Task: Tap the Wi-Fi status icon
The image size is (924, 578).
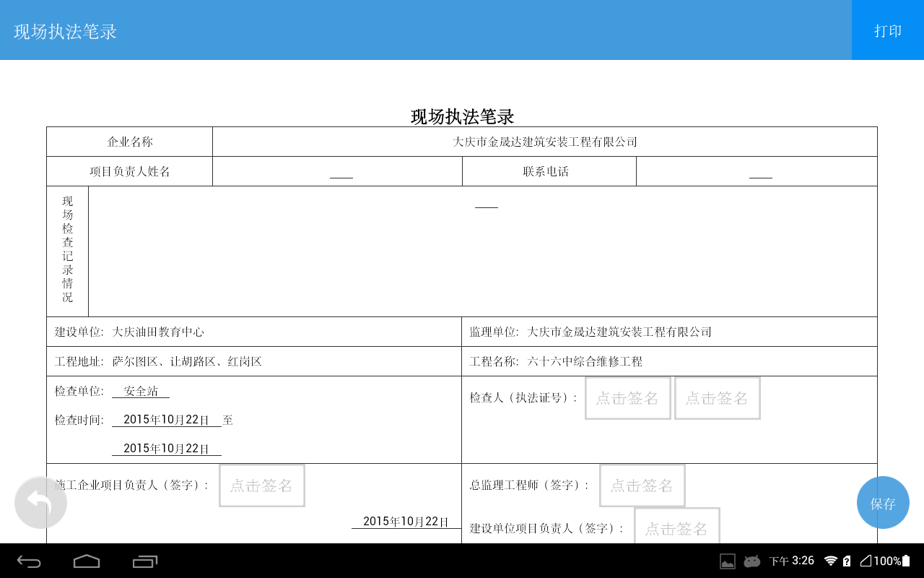Action: [x=831, y=561]
